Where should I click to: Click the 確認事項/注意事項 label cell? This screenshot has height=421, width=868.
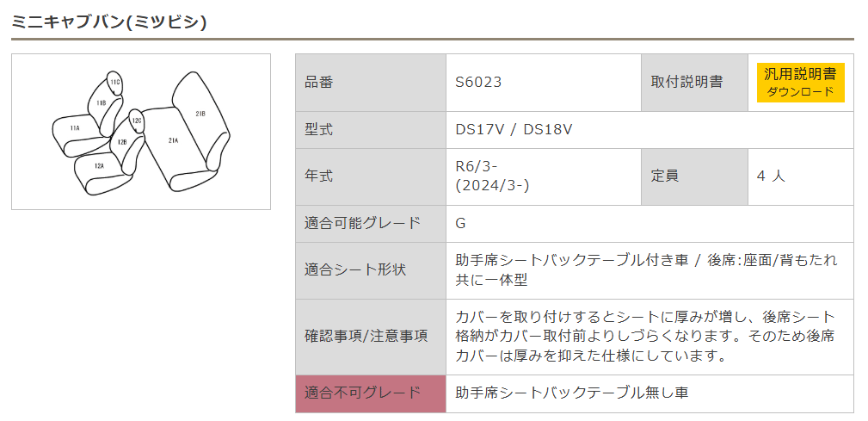click(x=371, y=337)
